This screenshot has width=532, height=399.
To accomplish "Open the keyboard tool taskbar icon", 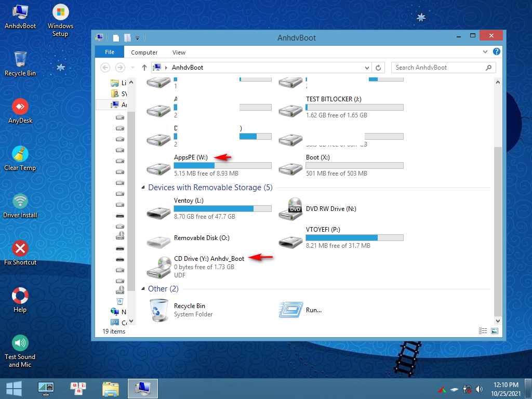I will (78, 389).
